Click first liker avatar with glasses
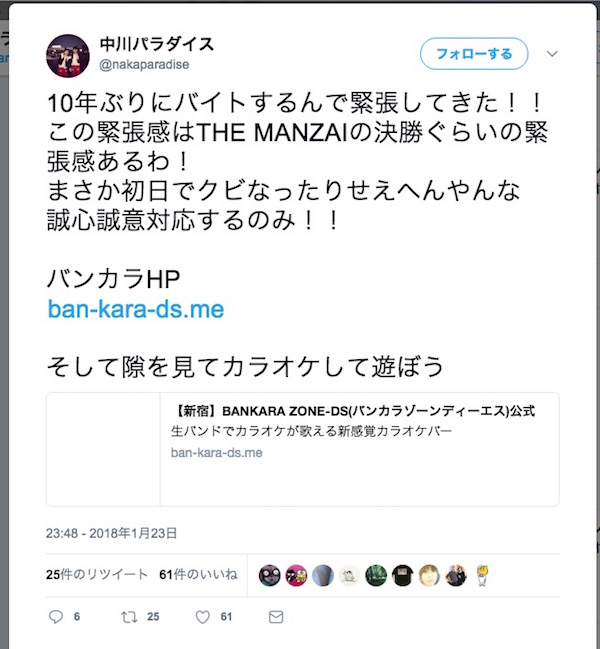600x649 pixels. (x=269, y=575)
